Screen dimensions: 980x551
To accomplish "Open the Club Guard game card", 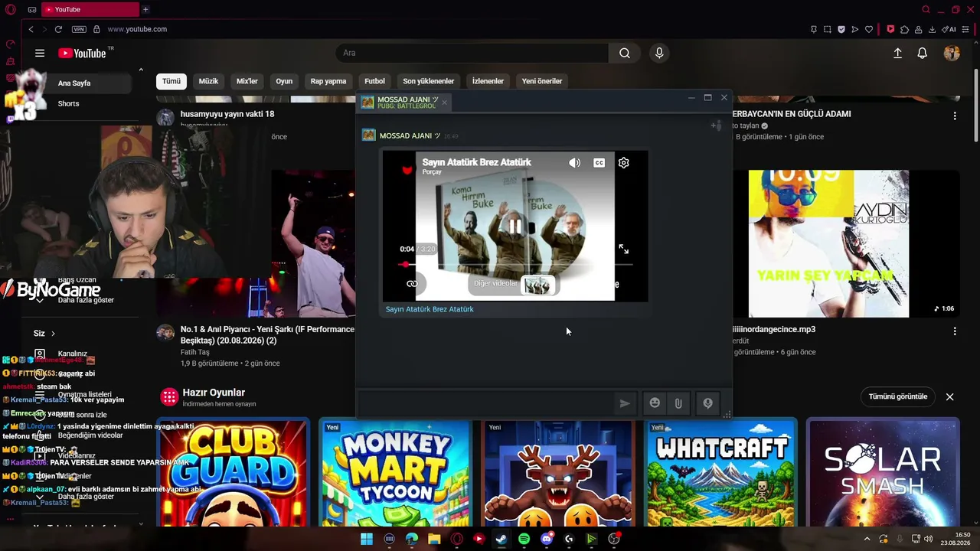I will click(x=233, y=472).
